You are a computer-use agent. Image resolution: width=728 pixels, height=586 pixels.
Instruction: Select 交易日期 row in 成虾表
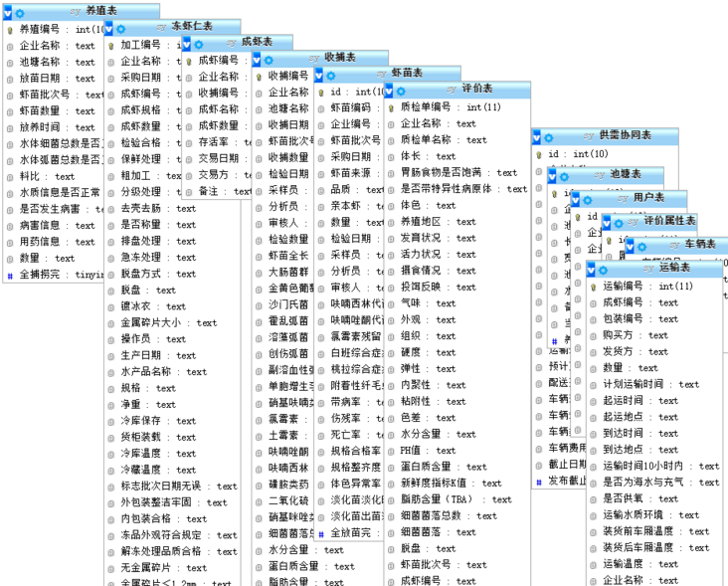coord(217,158)
